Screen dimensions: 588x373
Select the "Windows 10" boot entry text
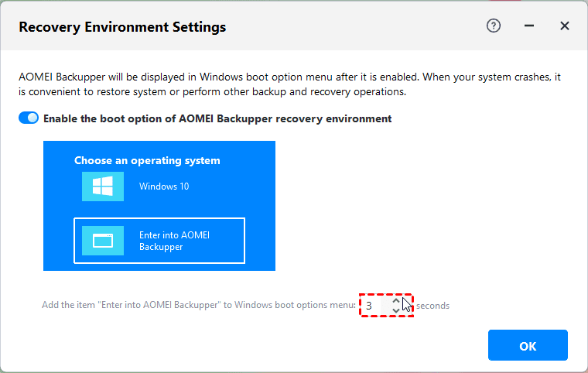pos(164,186)
